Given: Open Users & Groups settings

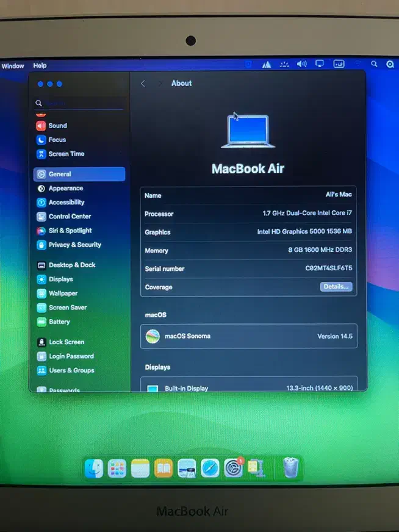Looking at the screenshot, I should coord(65,370).
